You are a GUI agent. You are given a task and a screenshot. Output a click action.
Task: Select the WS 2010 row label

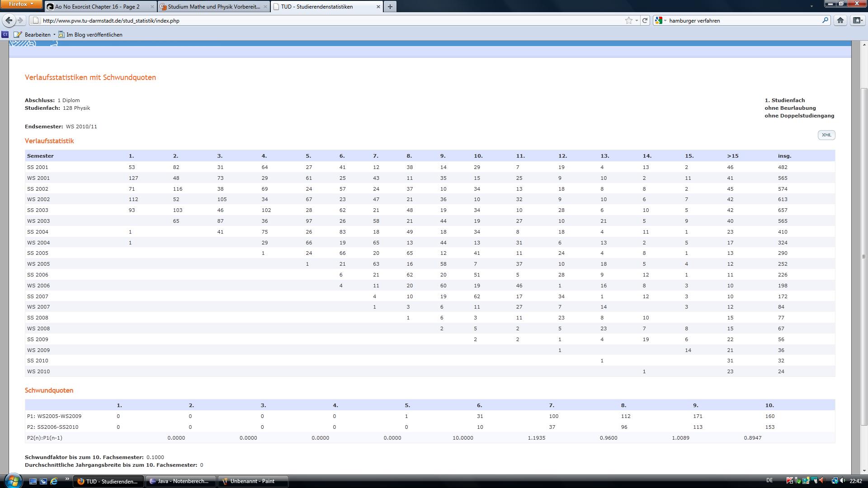tap(38, 371)
